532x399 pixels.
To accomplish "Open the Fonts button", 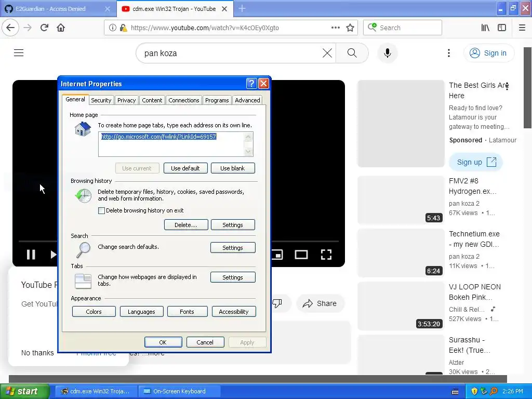I will point(187,312).
